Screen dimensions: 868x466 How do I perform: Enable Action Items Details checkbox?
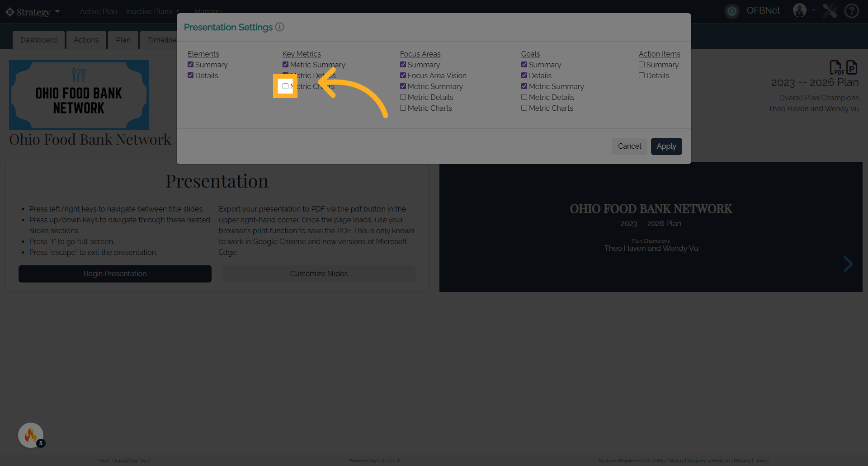click(x=642, y=75)
